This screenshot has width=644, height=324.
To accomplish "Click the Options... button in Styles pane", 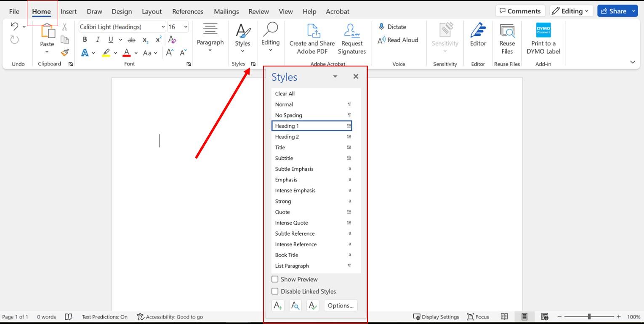I will tap(340, 306).
